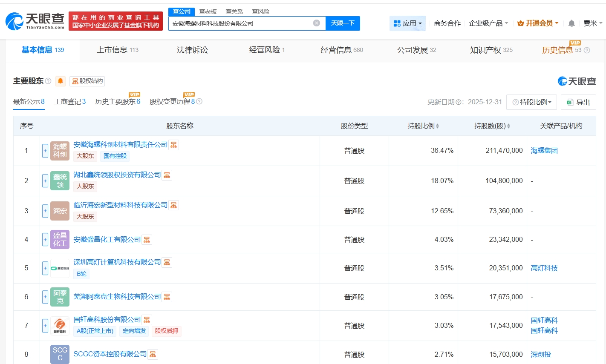This screenshot has height=364, width=606.
Task: Click the 盛昌化工 company logo
Action: pos(60,240)
